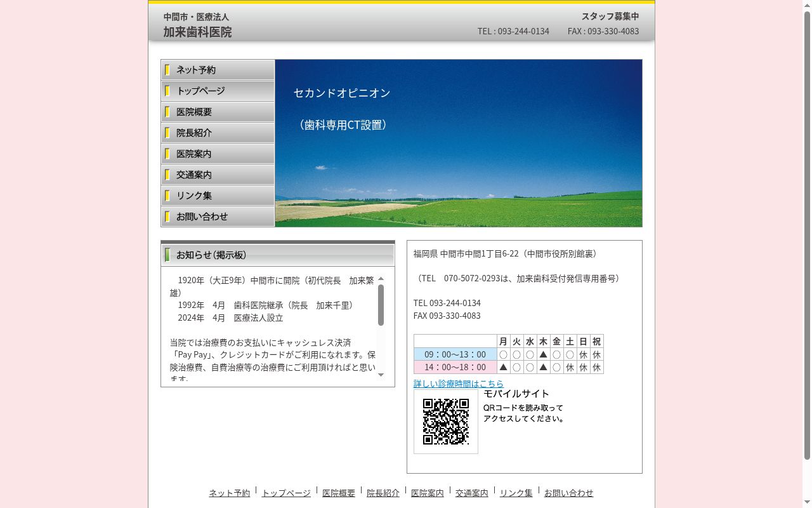Go to トップページ in the side menu
Image resolution: width=812 pixels, height=508 pixels.
point(218,91)
